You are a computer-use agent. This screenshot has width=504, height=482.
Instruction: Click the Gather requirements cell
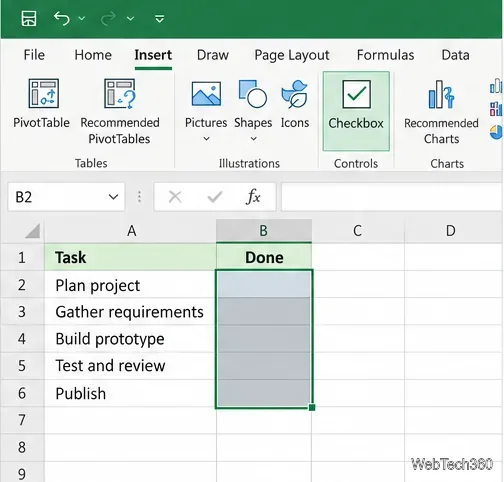(x=130, y=312)
